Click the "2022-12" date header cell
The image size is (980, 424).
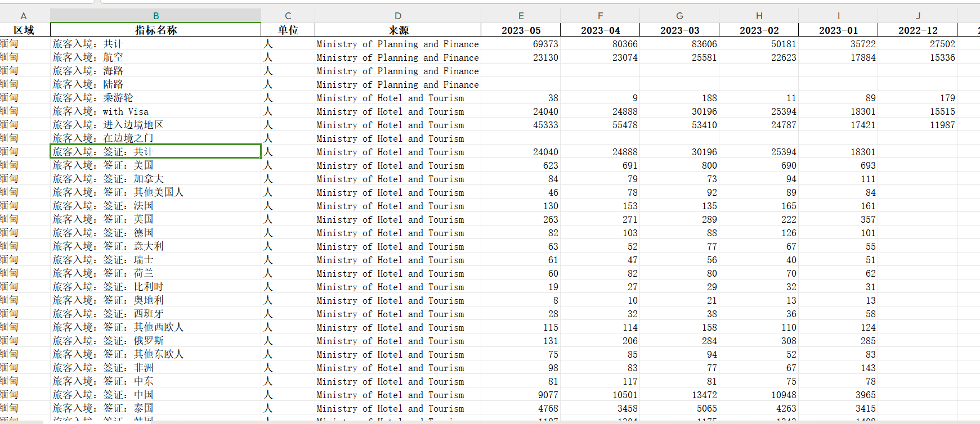click(x=918, y=30)
